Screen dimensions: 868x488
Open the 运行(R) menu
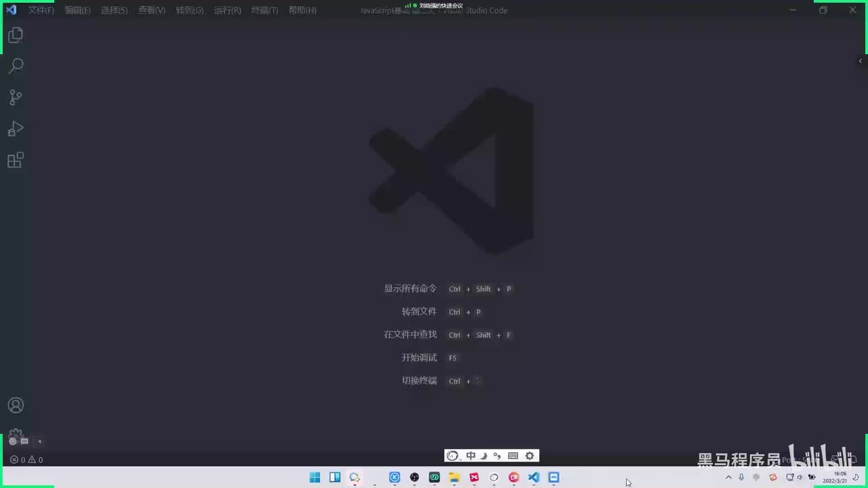tap(227, 10)
